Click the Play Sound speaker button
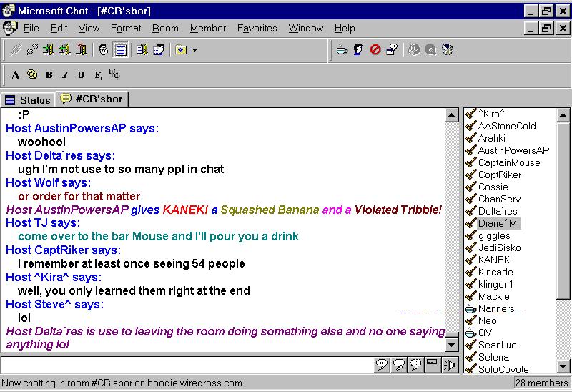 450,364
